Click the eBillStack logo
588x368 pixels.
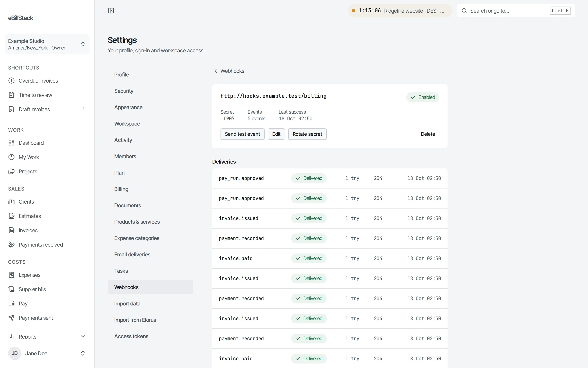tap(21, 18)
